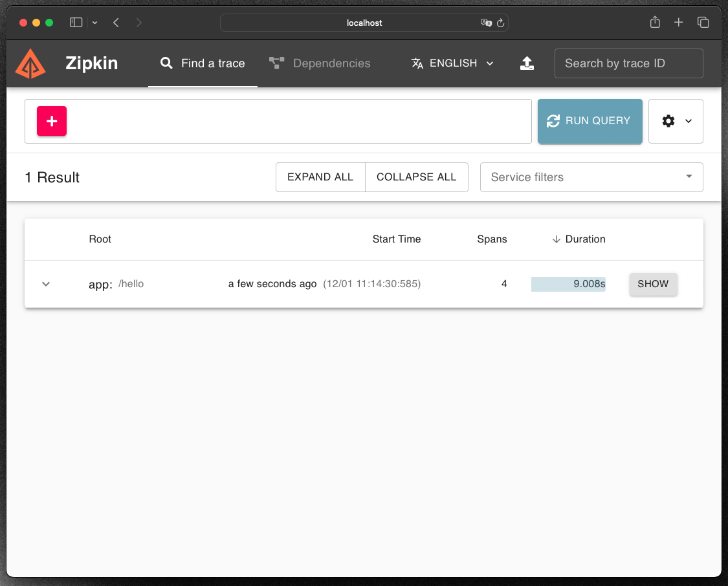This screenshot has height=586, width=728.
Task: Click the 9.008s duration bar
Action: point(568,284)
